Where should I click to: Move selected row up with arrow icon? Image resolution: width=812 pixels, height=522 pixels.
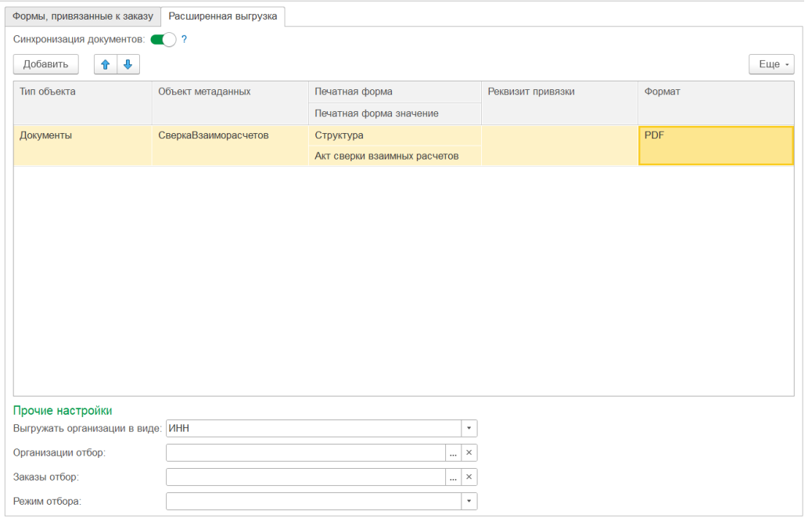pyautogui.click(x=106, y=64)
